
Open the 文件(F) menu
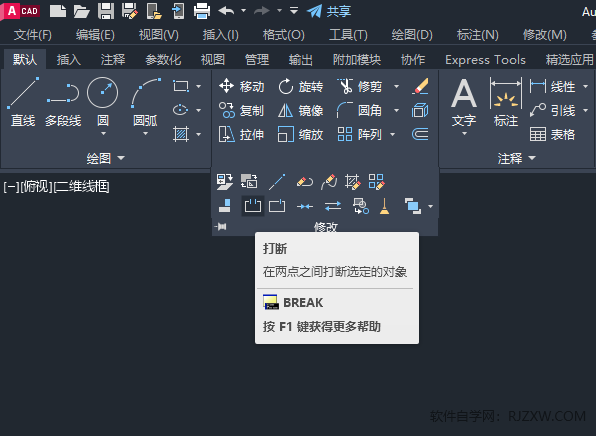coord(33,35)
